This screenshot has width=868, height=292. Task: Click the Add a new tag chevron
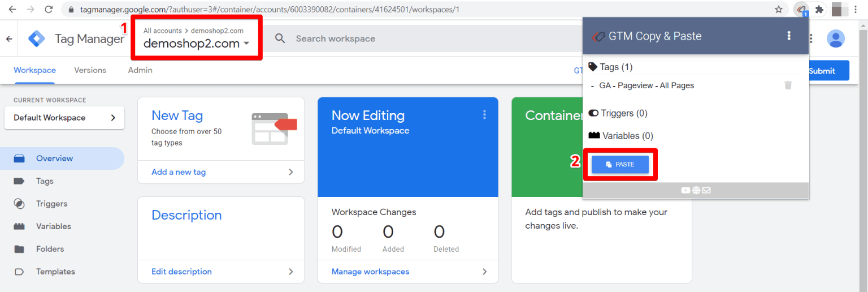coord(291,172)
